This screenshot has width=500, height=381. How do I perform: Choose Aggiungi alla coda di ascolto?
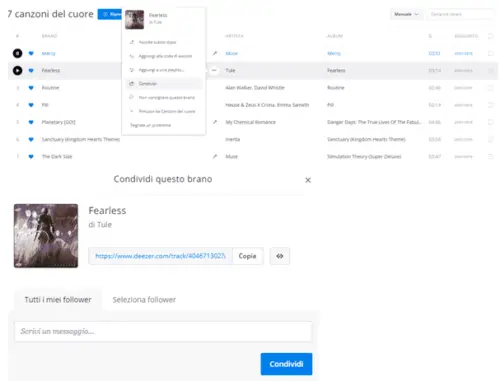coord(163,56)
